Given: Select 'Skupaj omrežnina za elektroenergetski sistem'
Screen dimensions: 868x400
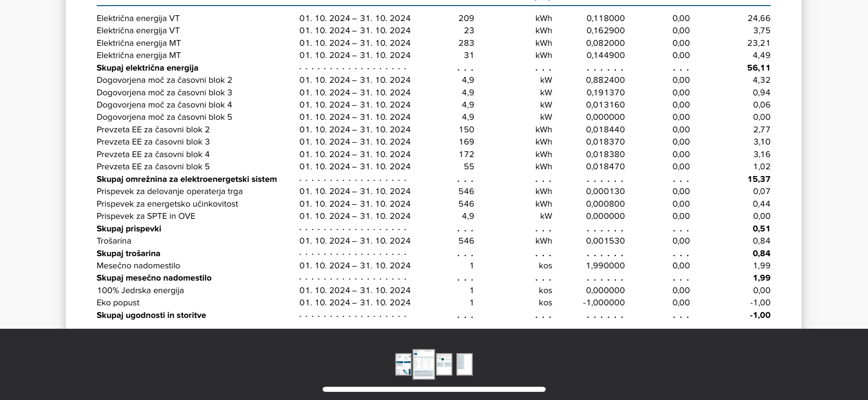Looking at the screenshot, I should [187, 179].
